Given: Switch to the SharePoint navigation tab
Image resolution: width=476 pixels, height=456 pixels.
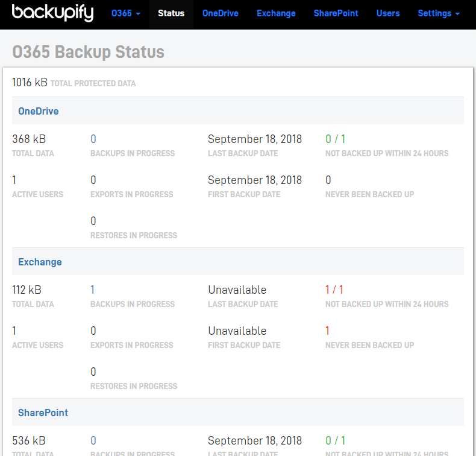Looking at the screenshot, I should click(336, 13).
